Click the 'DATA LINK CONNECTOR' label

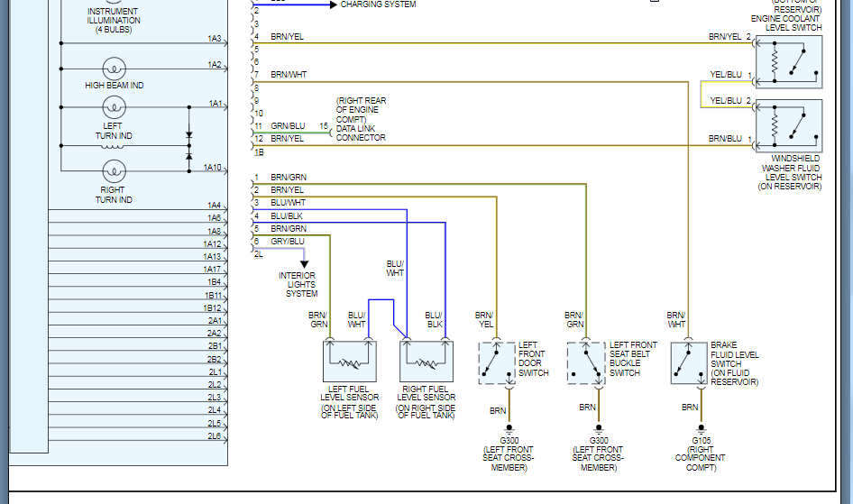coord(361,133)
